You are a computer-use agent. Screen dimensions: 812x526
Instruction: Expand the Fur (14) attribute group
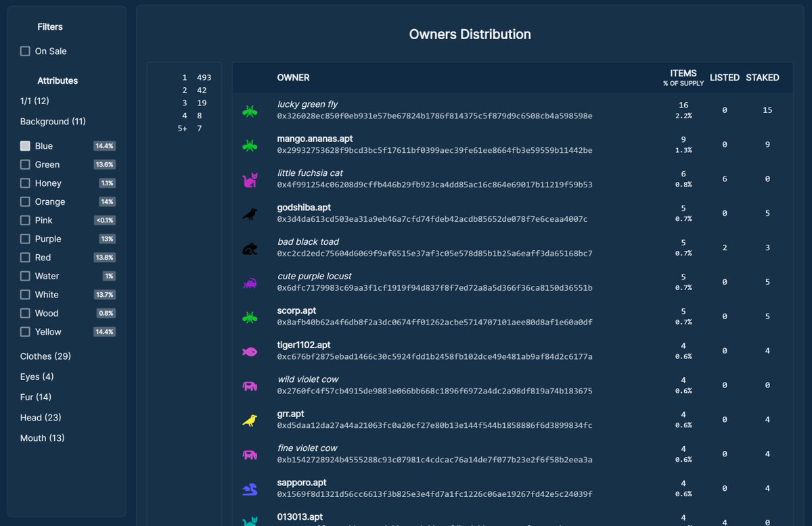[36, 397]
